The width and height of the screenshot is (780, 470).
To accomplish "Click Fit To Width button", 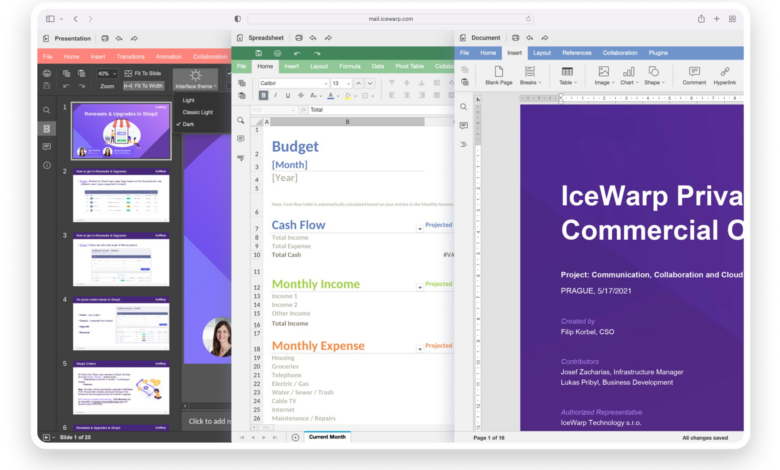I will (143, 86).
